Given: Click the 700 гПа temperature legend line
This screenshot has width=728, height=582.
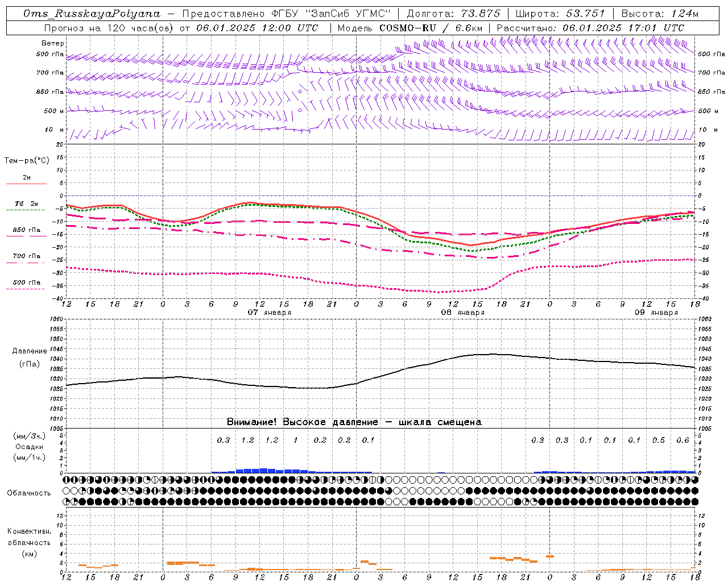Looking at the screenshot, I should point(25,263).
